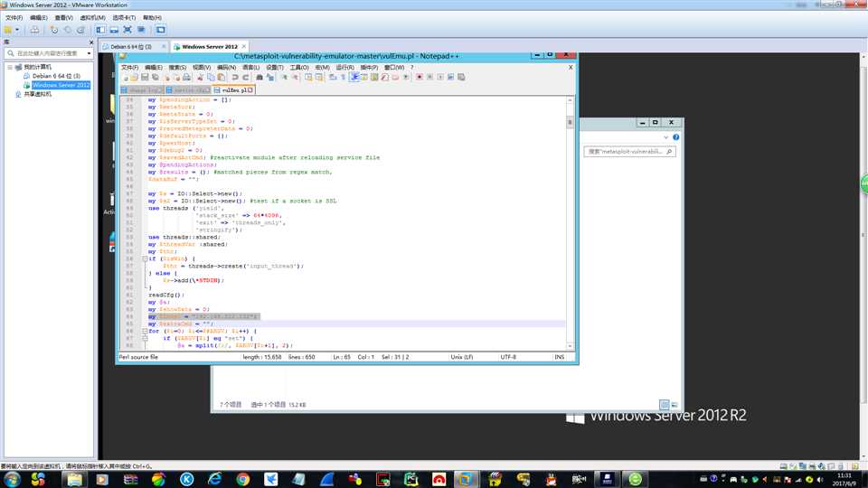Click Notepad++ vertical scrollbar down arrow

coord(570,346)
